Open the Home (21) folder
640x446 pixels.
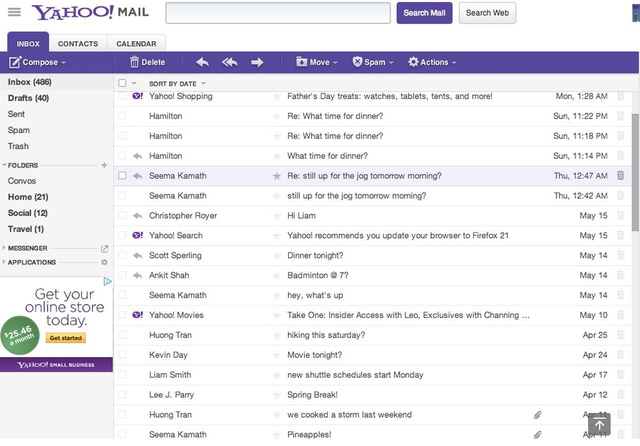28,197
